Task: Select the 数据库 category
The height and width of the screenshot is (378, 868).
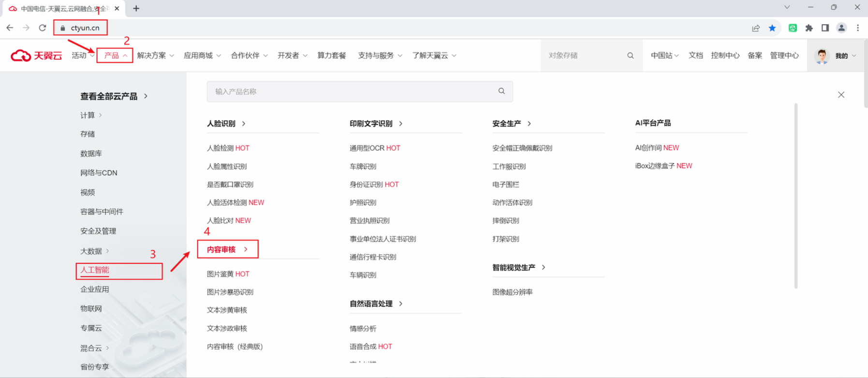Action: pyautogui.click(x=91, y=153)
